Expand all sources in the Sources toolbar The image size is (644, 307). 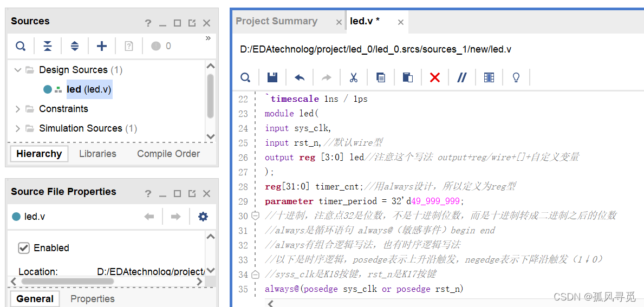pyautogui.click(x=74, y=46)
